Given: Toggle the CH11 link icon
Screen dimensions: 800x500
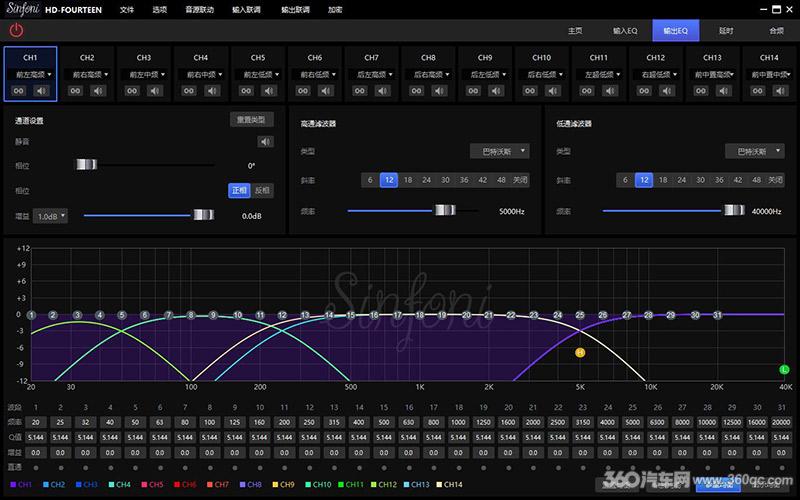Looking at the screenshot, I should pyautogui.click(x=587, y=91).
